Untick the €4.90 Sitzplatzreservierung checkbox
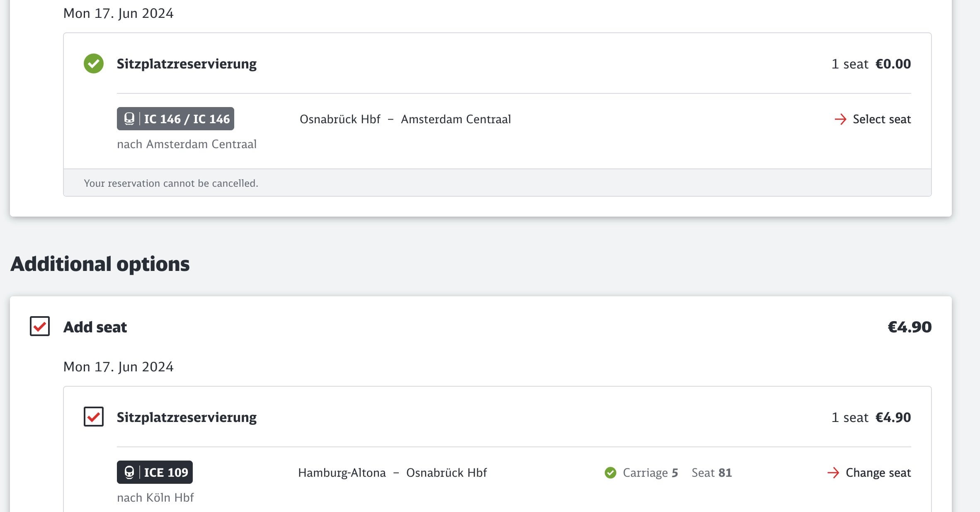Image resolution: width=980 pixels, height=512 pixels. [94, 417]
